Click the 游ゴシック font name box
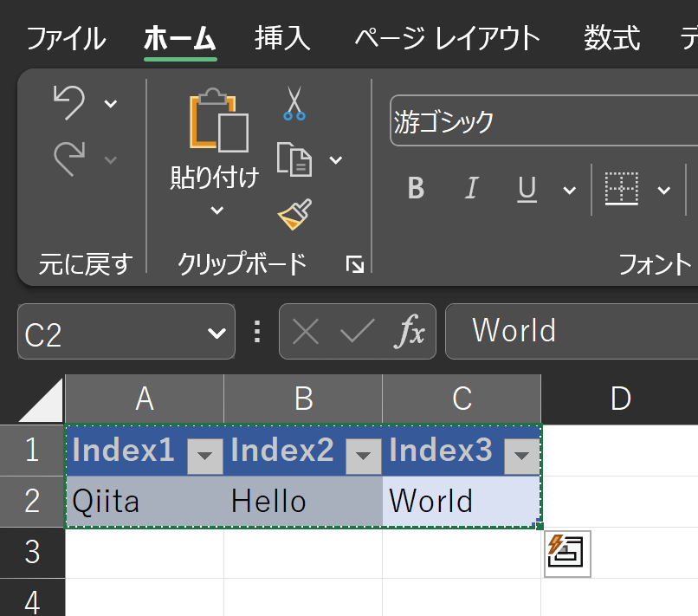Viewport: 698px width, 616px height. point(544,120)
